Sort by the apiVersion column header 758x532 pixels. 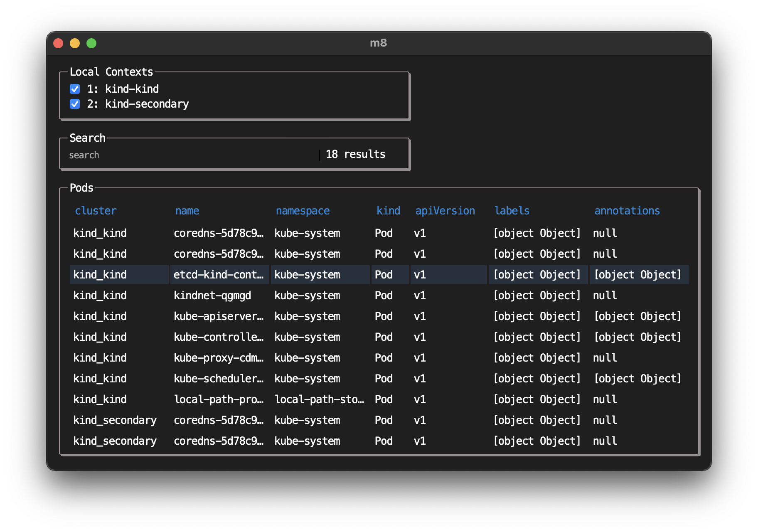[445, 211]
